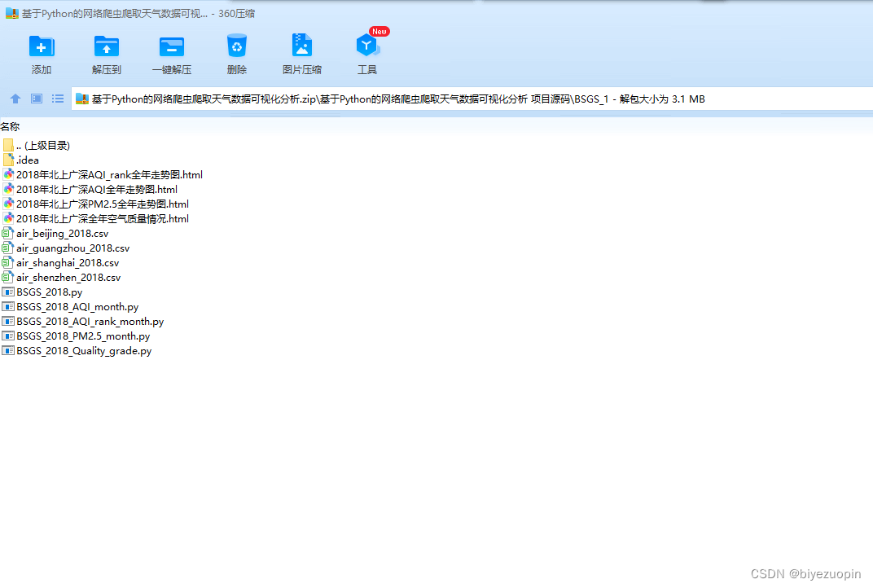Viewport: 873px width, 588px height.
Task: Sort by the 名称 column header
Action: [x=10, y=127]
